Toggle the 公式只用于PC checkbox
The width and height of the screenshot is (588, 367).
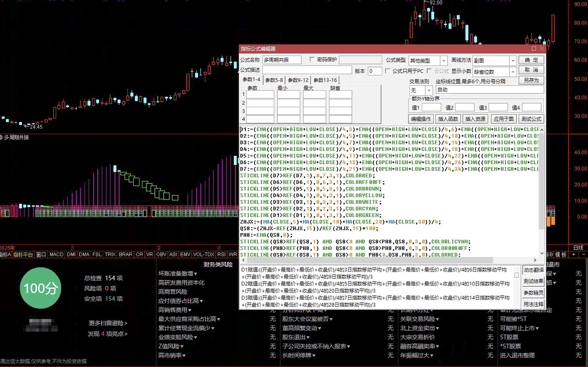coord(387,71)
